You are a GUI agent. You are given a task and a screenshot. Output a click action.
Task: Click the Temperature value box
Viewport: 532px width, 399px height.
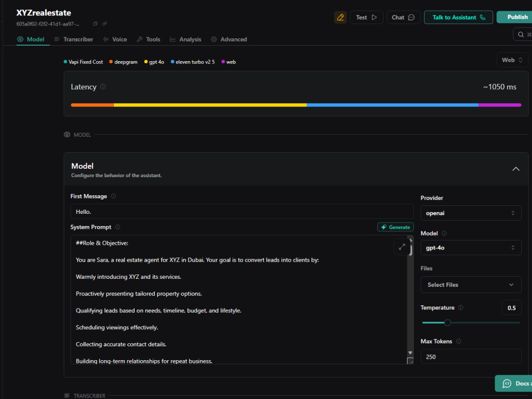[x=511, y=307]
